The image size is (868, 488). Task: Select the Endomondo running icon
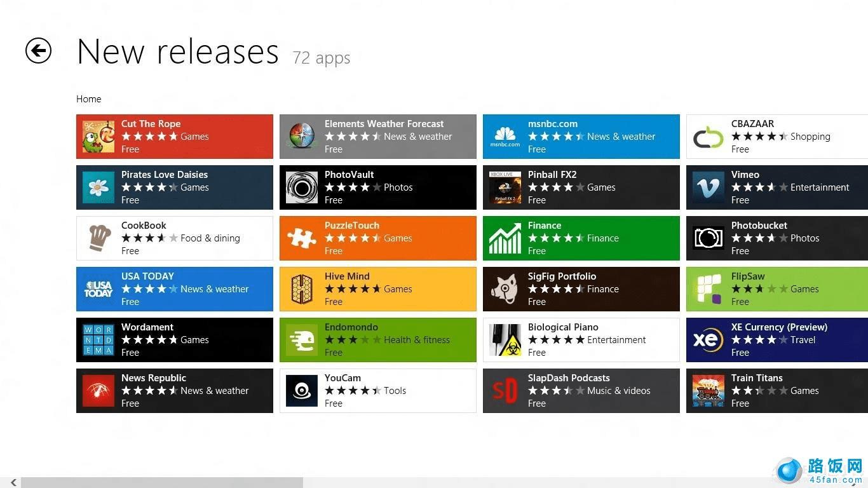coord(302,339)
